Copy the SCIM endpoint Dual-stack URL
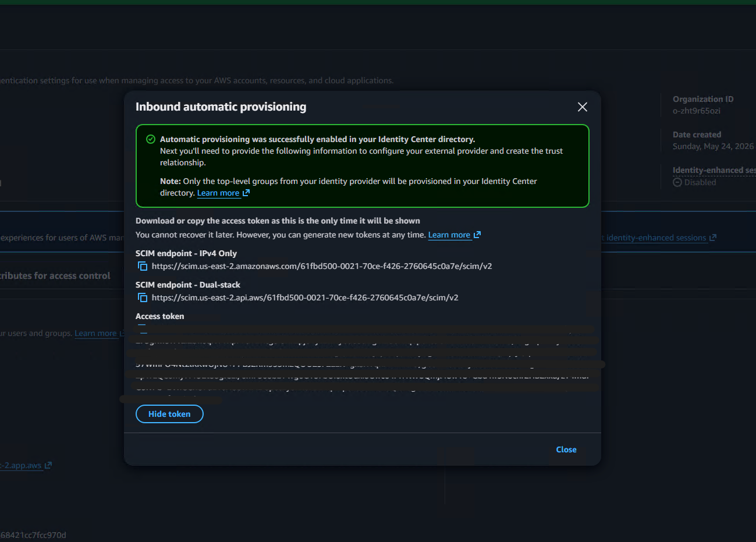 [x=143, y=297]
